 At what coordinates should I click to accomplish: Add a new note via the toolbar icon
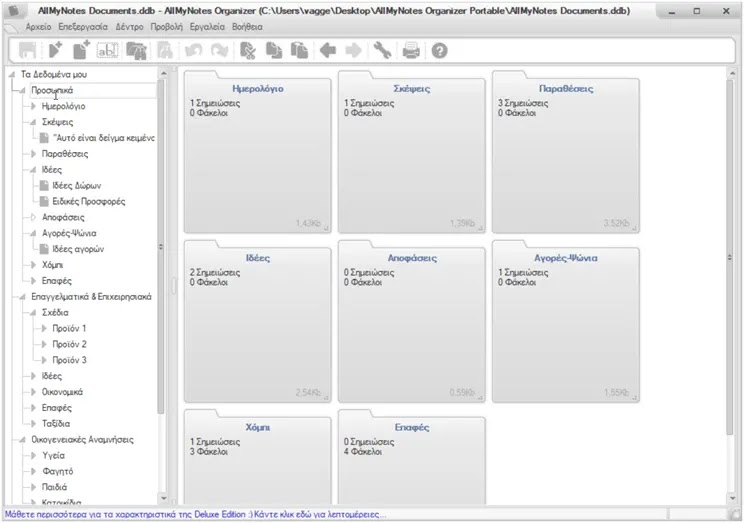81,50
